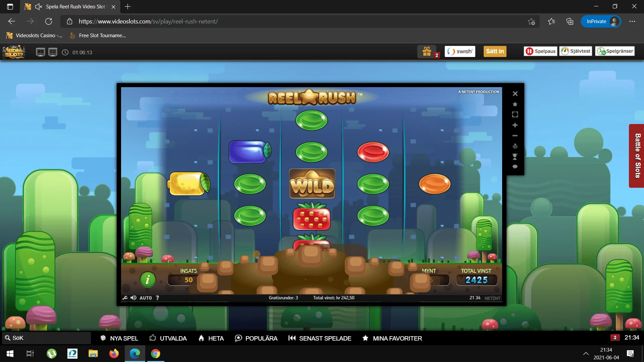Open the Battle of Slots side tab

pos(637,156)
